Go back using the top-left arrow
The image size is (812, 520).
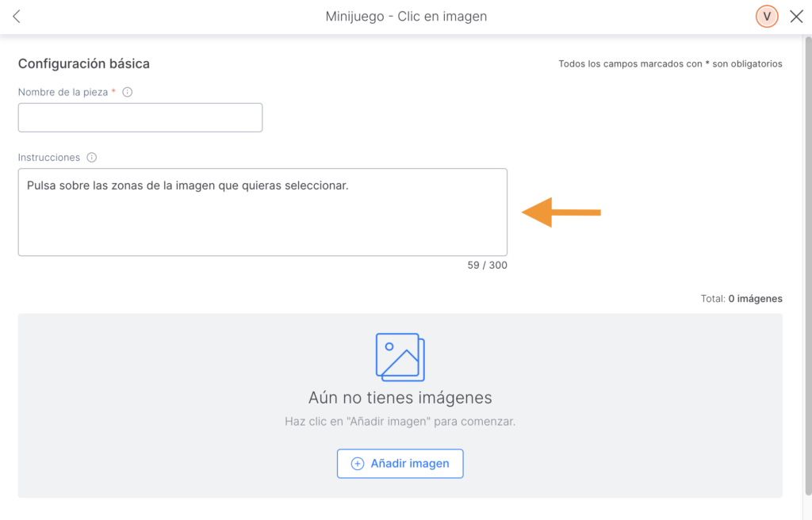pos(17,17)
